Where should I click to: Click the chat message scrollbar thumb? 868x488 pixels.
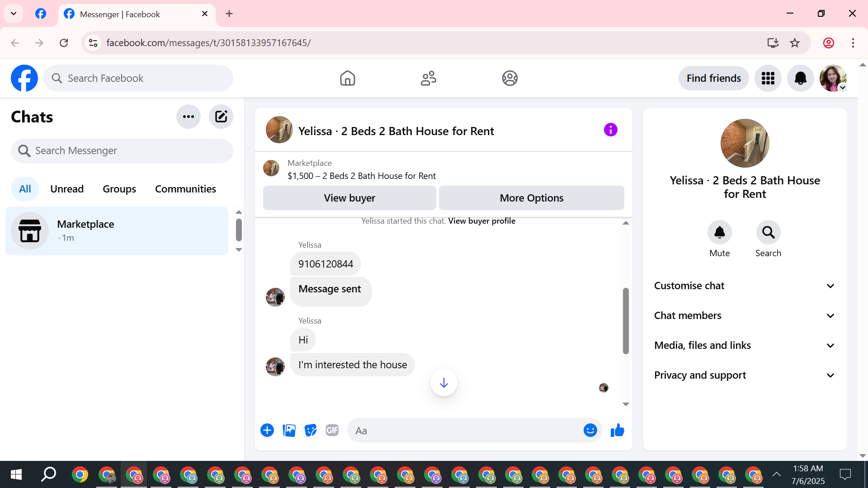tap(626, 321)
